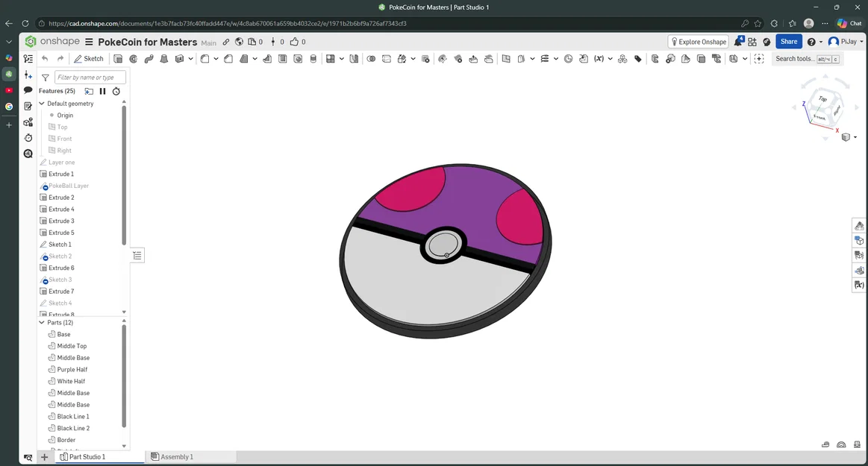
Task: Select the Shell tool
Action: [282, 59]
